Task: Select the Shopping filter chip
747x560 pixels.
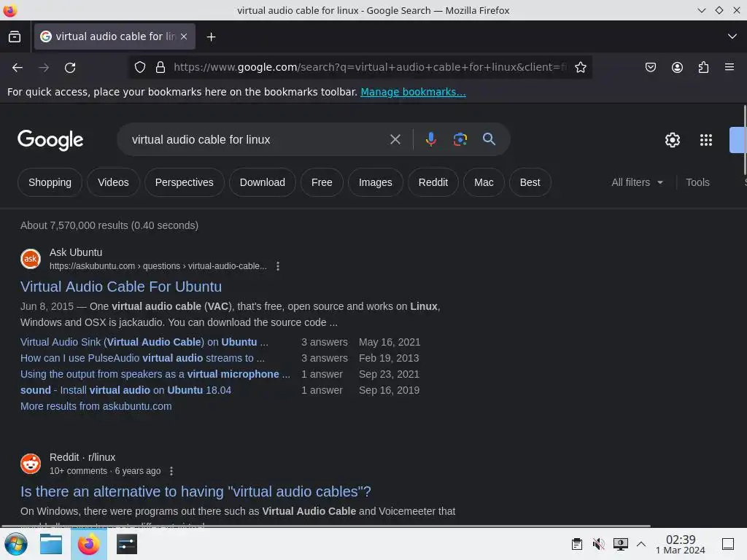Action: click(50, 182)
